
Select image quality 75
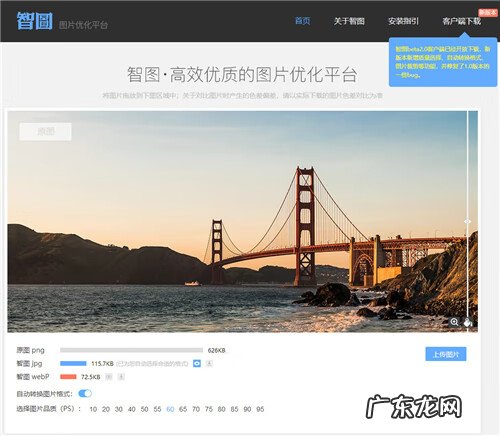point(209,409)
